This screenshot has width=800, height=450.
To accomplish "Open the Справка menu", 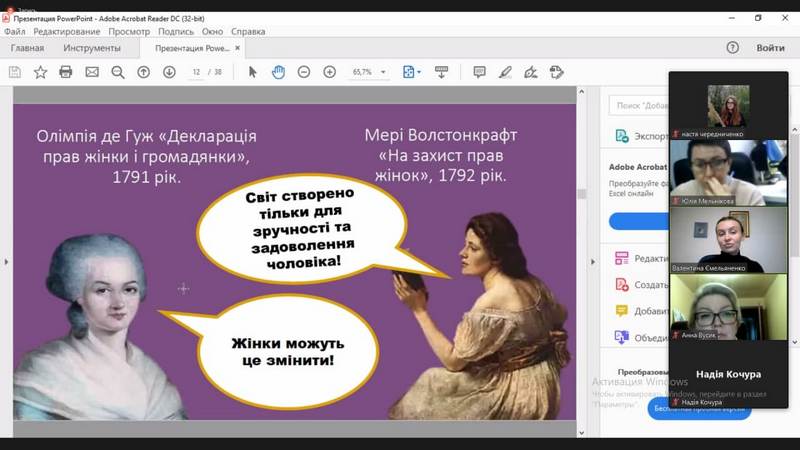I will tap(248, 32).
